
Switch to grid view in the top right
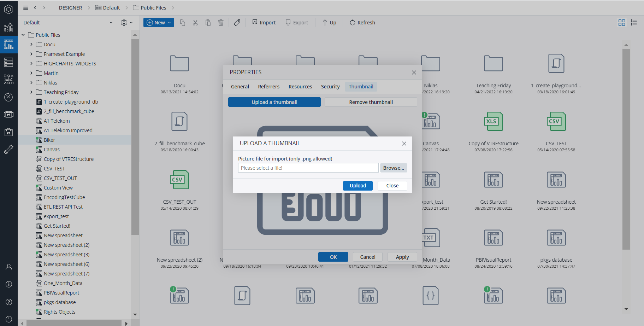622,22
